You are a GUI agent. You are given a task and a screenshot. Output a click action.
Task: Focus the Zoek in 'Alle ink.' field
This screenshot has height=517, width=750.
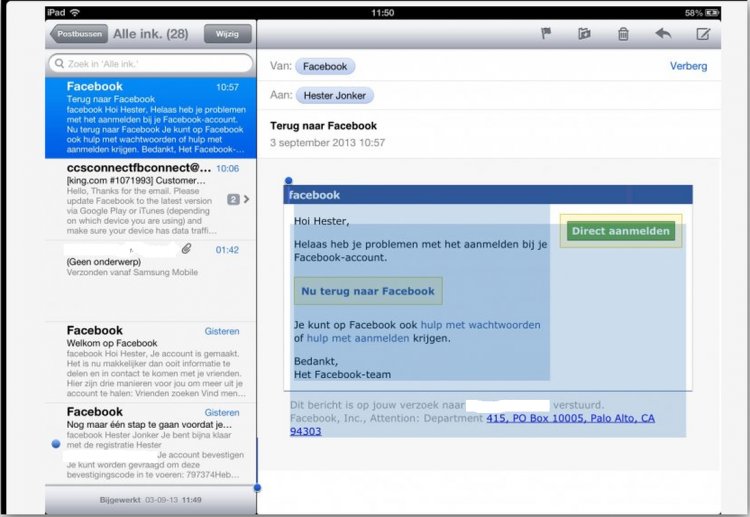[x=150, y=64]
